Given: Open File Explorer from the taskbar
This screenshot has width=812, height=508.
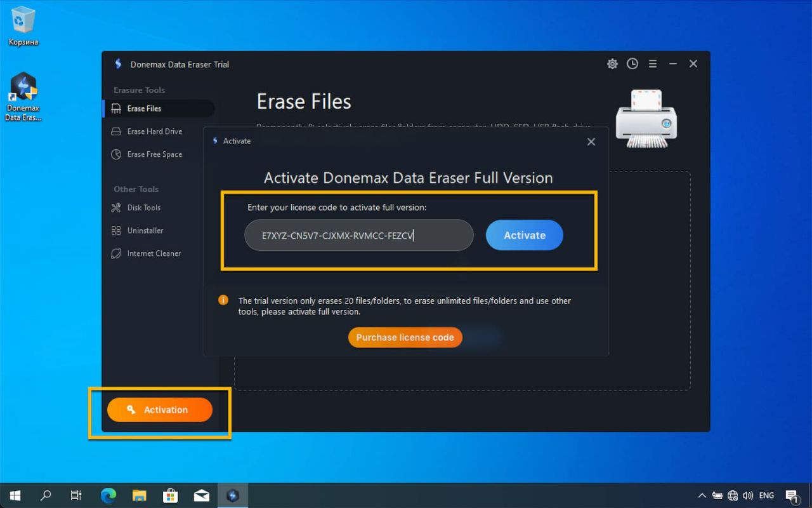Looking at the screenshot, I should pos(140,495).
